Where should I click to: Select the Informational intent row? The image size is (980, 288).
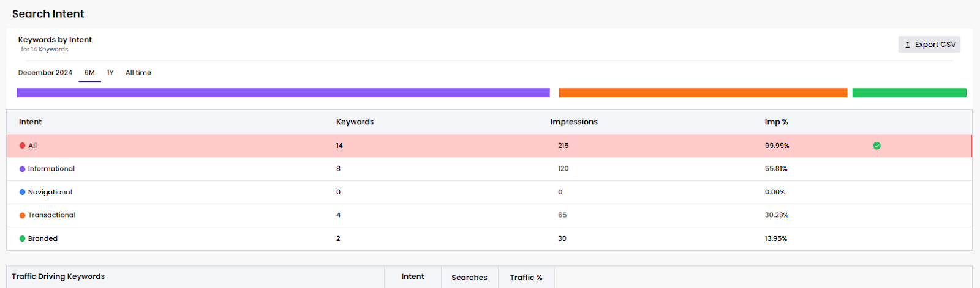[x=489, y=169]
